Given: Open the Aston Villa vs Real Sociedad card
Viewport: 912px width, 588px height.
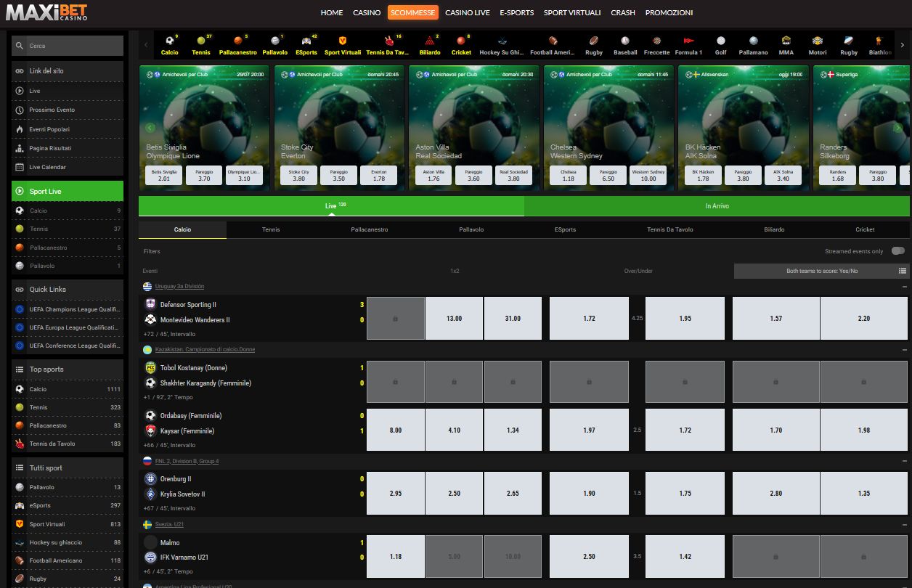Looking at the screenshot, I should click(x=474, y=128).
